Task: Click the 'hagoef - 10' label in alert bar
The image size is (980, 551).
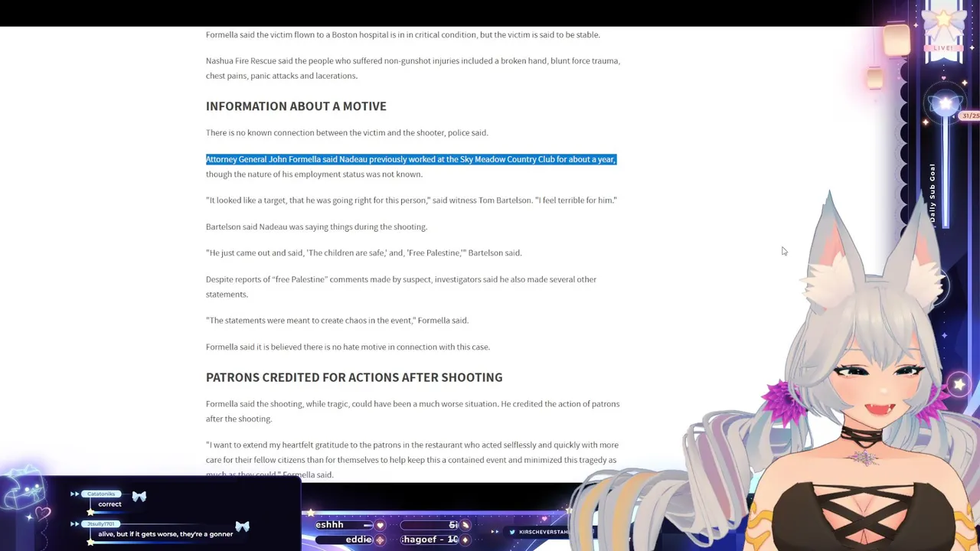Action: (x=430, y=540)
